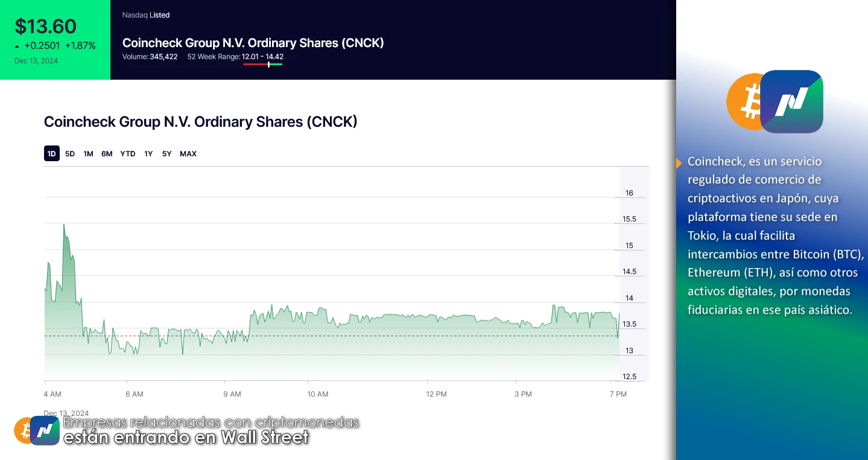Switch chart to 1Y range

[x=148, y=154]
